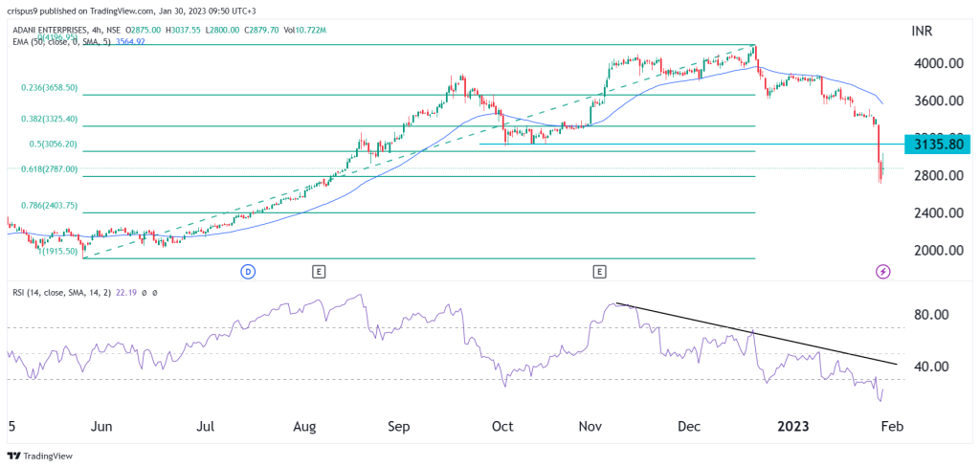Click the Dec label on time axis

point(690,427)
